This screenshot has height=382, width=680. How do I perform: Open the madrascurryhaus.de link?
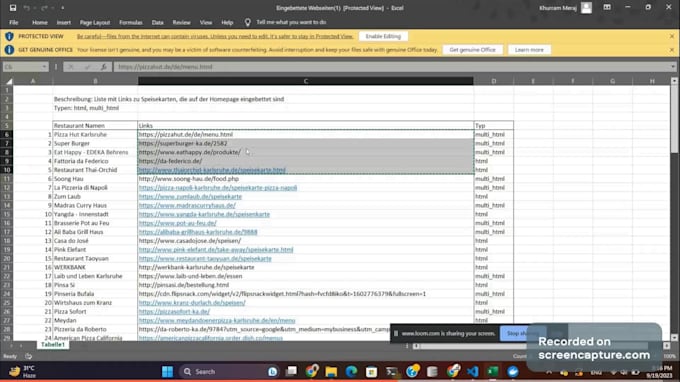coord(187,206)
